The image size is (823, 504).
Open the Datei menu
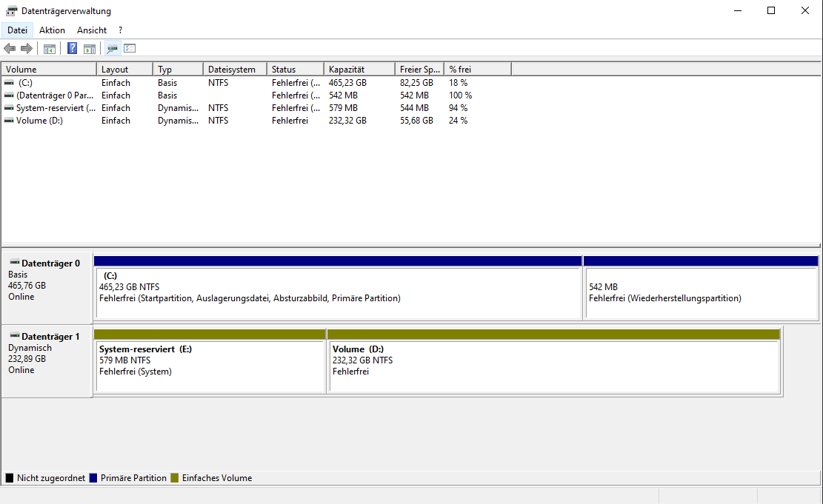point(17,30)
